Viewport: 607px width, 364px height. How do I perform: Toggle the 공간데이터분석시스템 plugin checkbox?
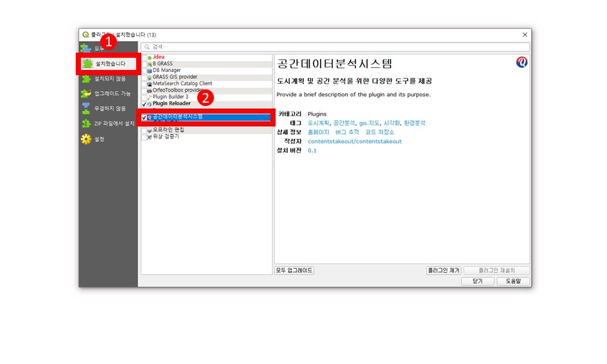[145, 117]
